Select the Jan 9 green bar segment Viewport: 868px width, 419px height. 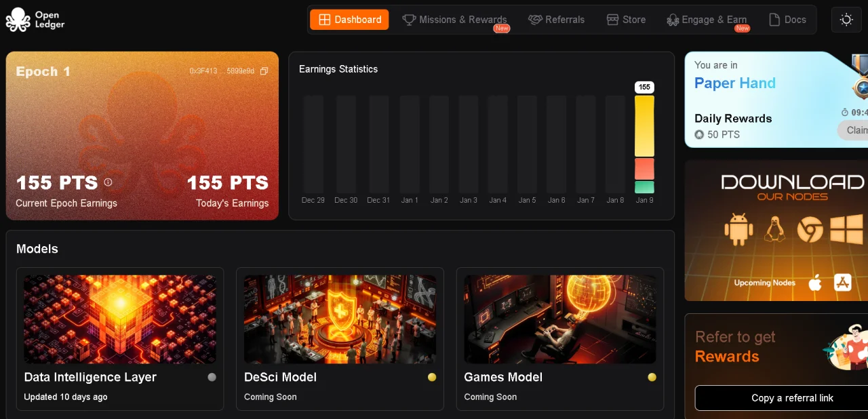[644, 187]
